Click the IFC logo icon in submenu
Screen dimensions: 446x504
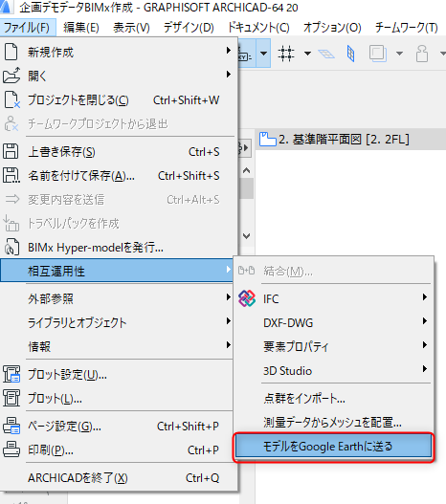[x=247, y=298]
